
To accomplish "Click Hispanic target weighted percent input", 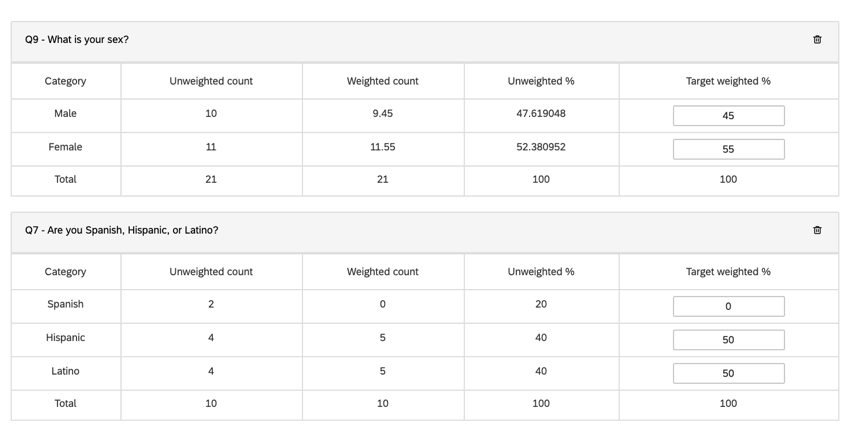I will click(x=728, y=340).
